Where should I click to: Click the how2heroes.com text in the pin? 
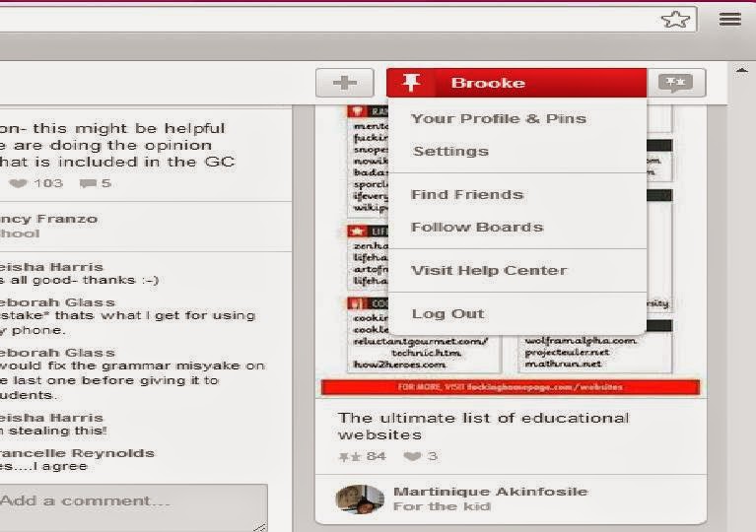pyautogui.click(x=399, y=365)
